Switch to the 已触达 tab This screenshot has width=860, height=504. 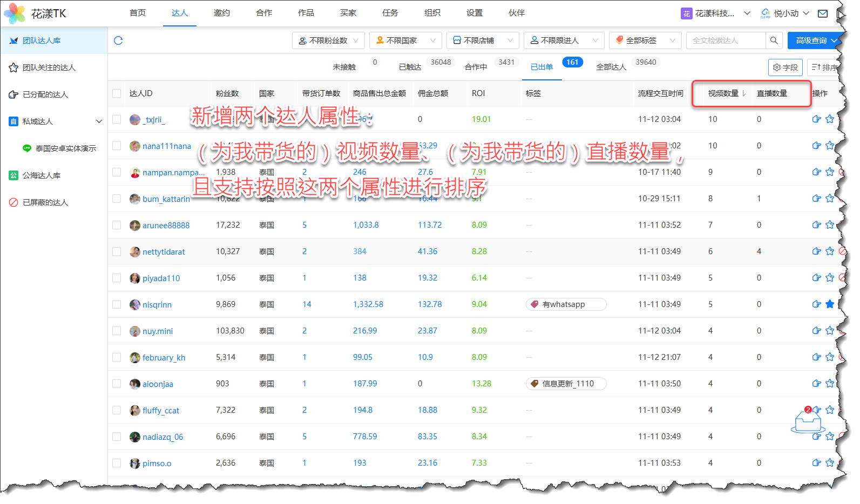pos(410,67)
